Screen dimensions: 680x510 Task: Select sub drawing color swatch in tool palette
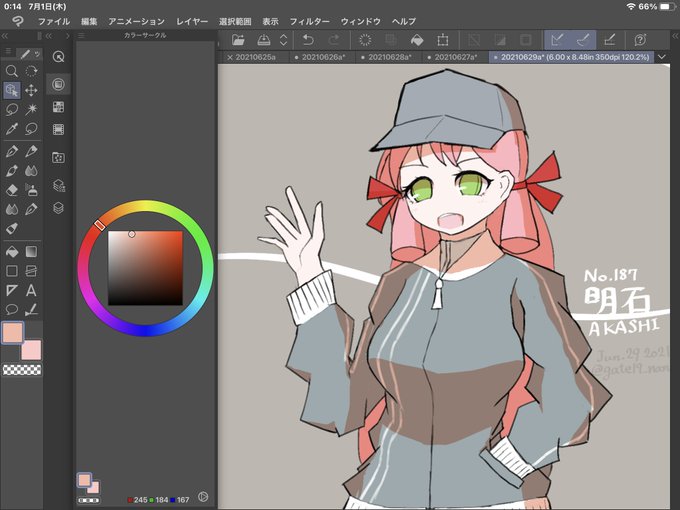point(32,350)
